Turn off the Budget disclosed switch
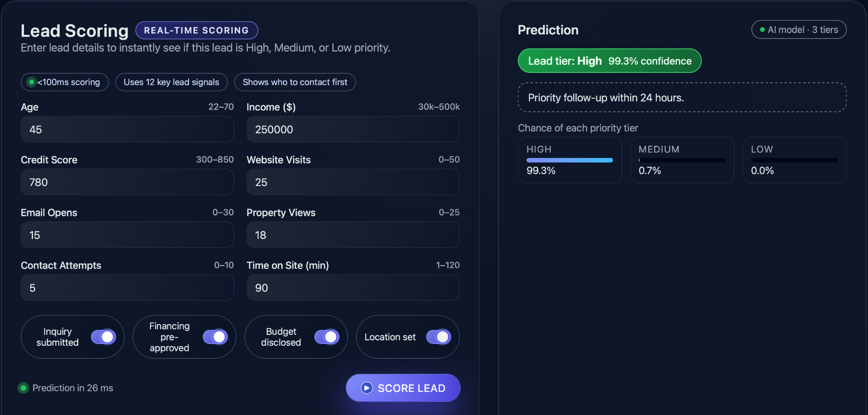Screen dimensions: 868x415 [x=327, y=337]
